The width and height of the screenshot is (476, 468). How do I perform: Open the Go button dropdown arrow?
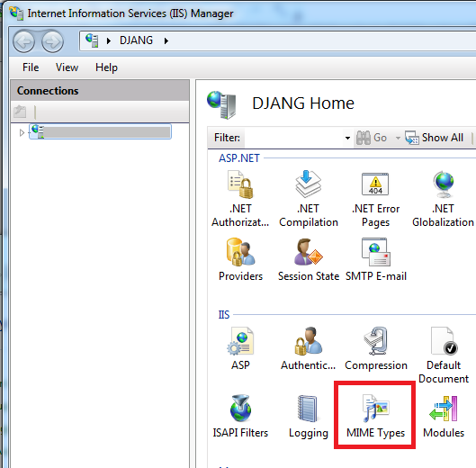coord(398,139)
